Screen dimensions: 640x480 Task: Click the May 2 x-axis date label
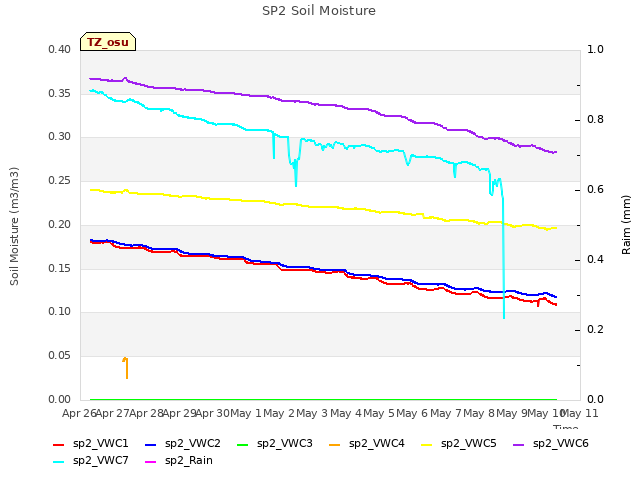click(279, 413)
